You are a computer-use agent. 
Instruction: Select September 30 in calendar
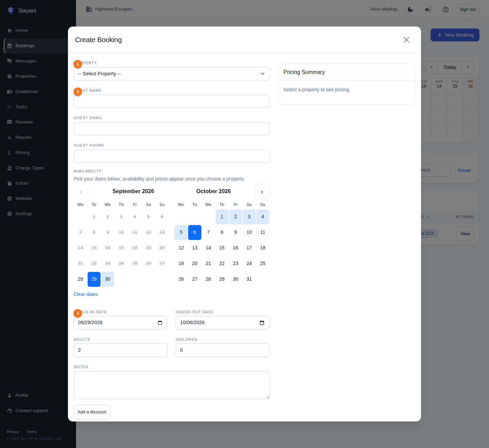point(108,279)
